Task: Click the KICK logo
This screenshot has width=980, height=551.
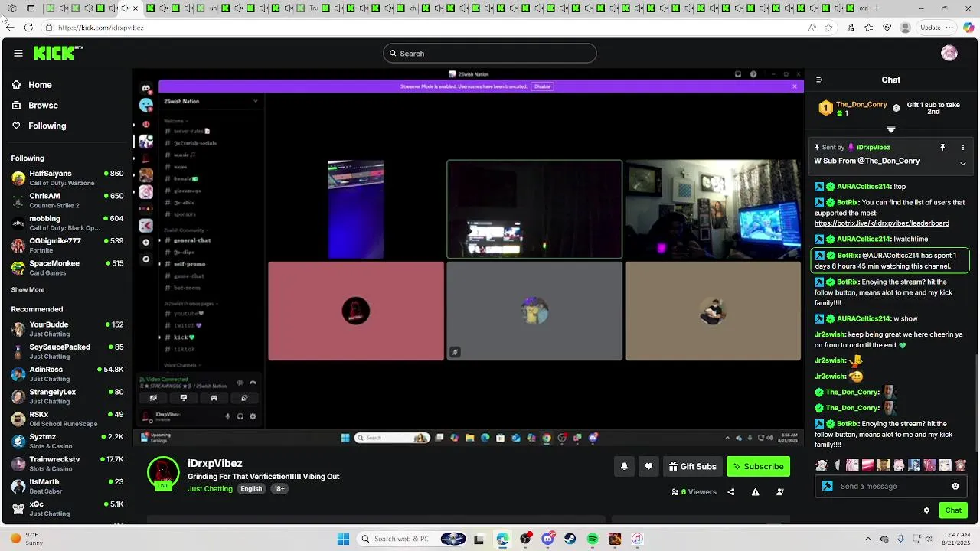Action: click(57, 53)
